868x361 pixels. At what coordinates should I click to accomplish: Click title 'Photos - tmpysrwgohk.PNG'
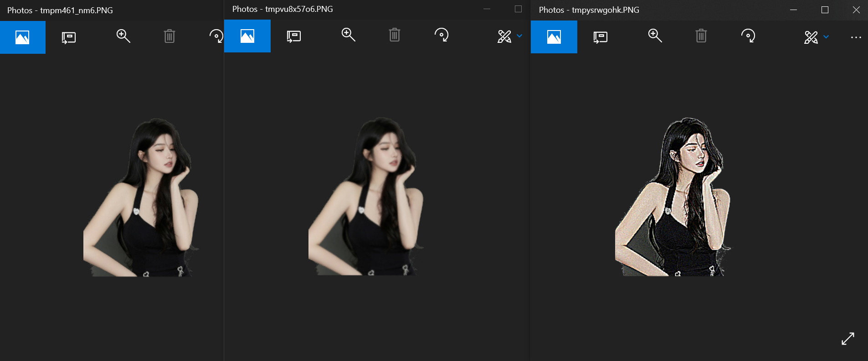click(589, 10)
